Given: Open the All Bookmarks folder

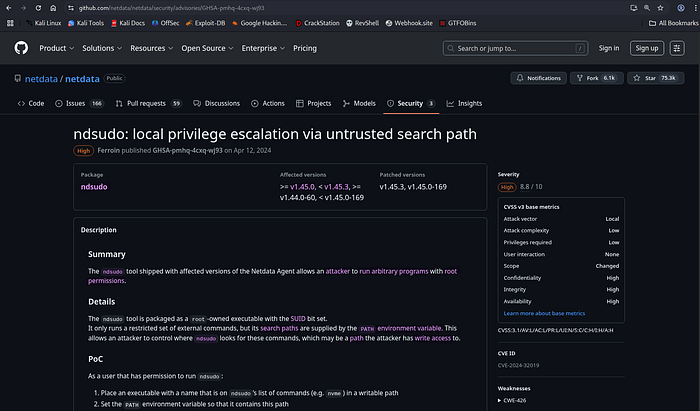Looking at the screenshot, I should point(673,23).
